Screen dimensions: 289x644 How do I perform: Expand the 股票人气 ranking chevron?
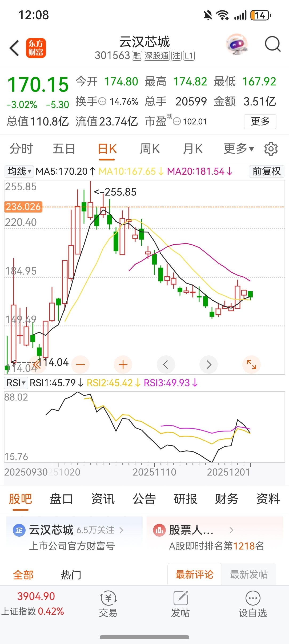tap(231, 530)
